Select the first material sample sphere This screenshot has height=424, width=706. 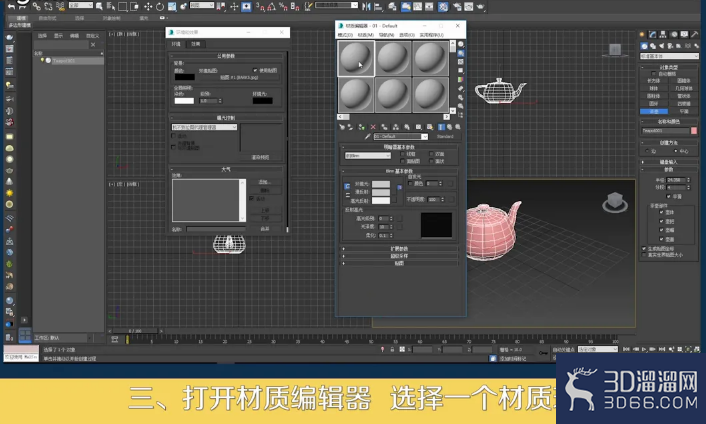tap(356, 59)
